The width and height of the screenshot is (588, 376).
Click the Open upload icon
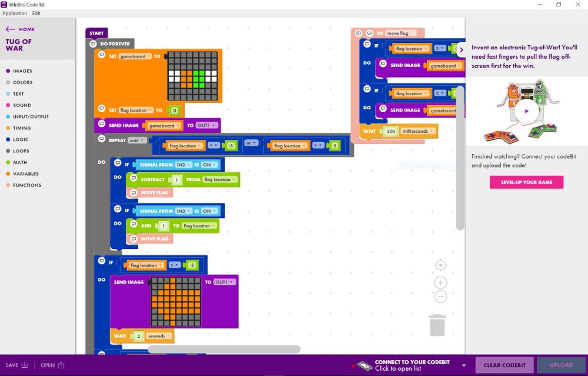(x=61, y=365)
